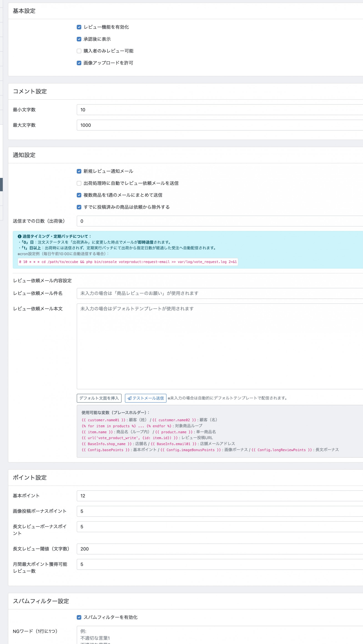The image size is (363, 644).
Task: Click the レビュー依頼メール内容設定 subheading
Action: (x=43, y=281)
